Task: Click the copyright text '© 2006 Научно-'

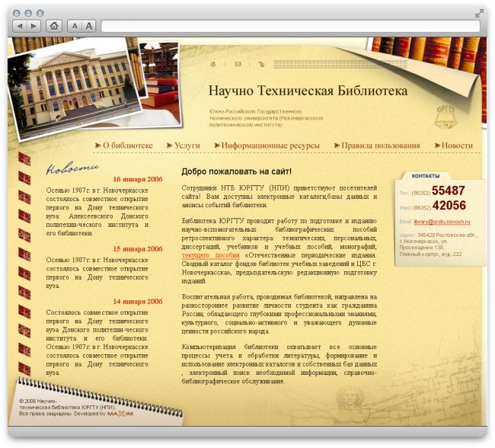Action: pos(38,401)
